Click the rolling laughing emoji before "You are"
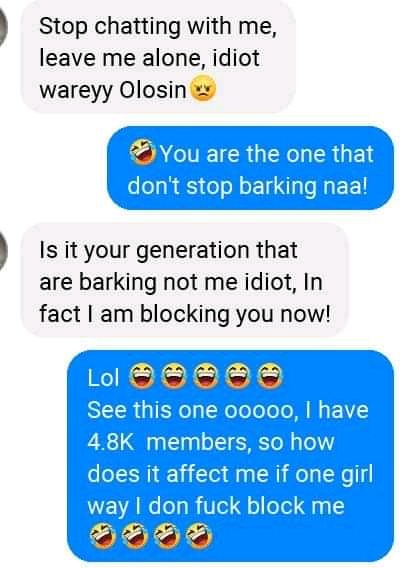Screen dimensions: 411x568 coord(143,151)
